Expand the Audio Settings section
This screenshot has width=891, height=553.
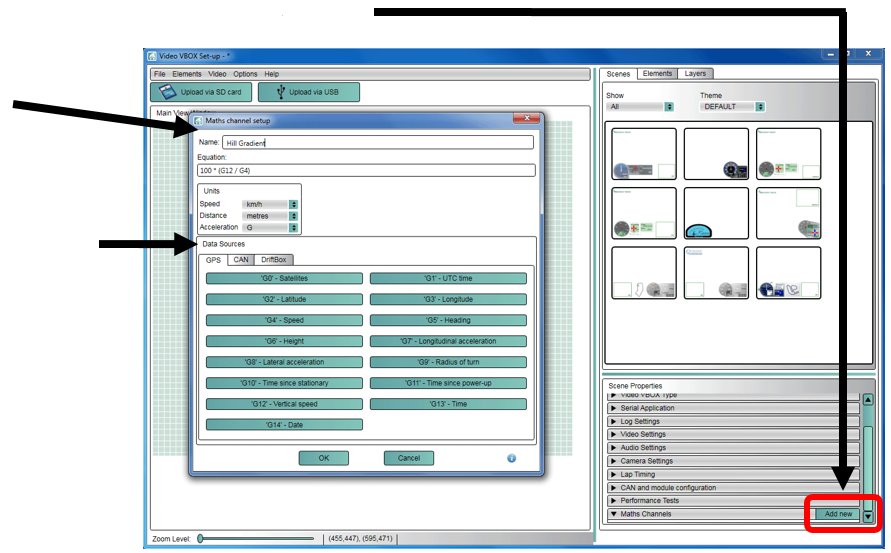[733, 448]
